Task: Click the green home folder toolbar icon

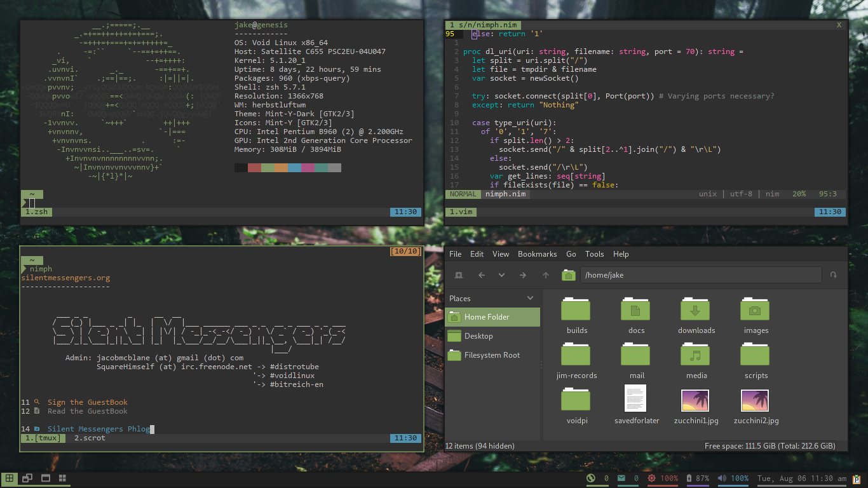Action: point(568,275)
